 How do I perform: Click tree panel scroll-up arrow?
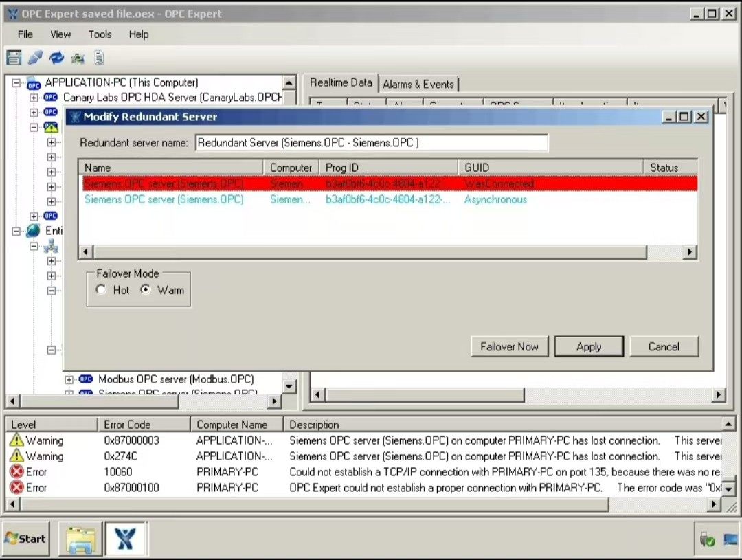(289, 82)
